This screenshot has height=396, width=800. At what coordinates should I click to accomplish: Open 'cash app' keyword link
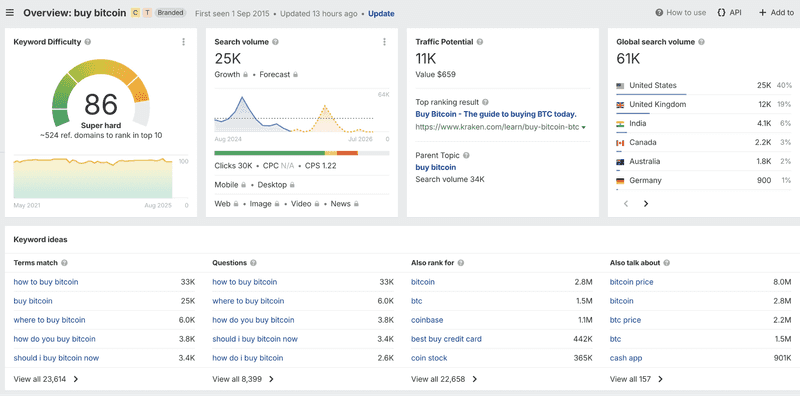point(626,358)
